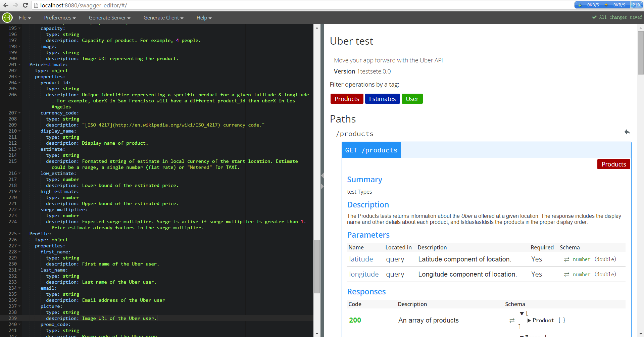
Task: Click the editor vertical scrollbar thumb
Action: click(317, 267)
